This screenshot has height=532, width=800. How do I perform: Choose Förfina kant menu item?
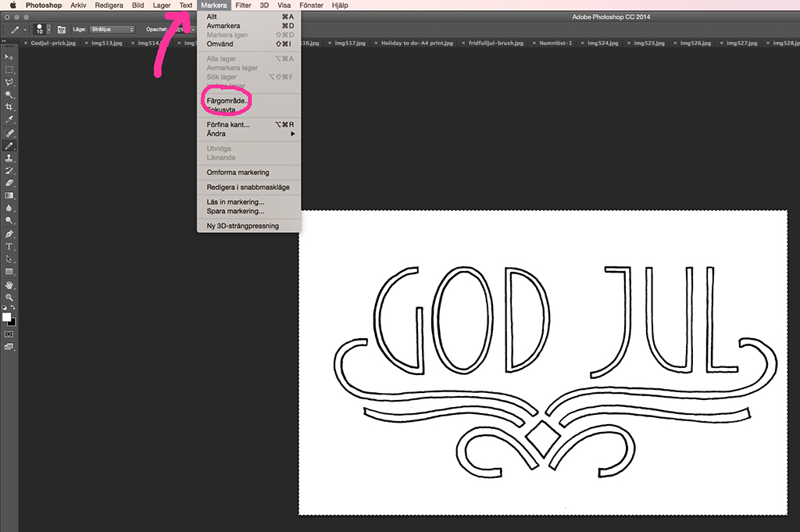tap(249, 124)
